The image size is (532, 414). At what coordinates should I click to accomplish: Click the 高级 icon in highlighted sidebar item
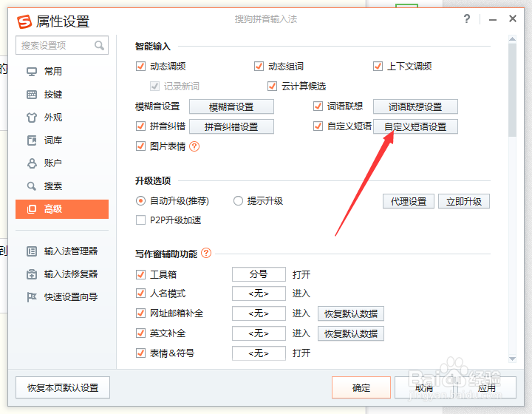click(32, 209)
